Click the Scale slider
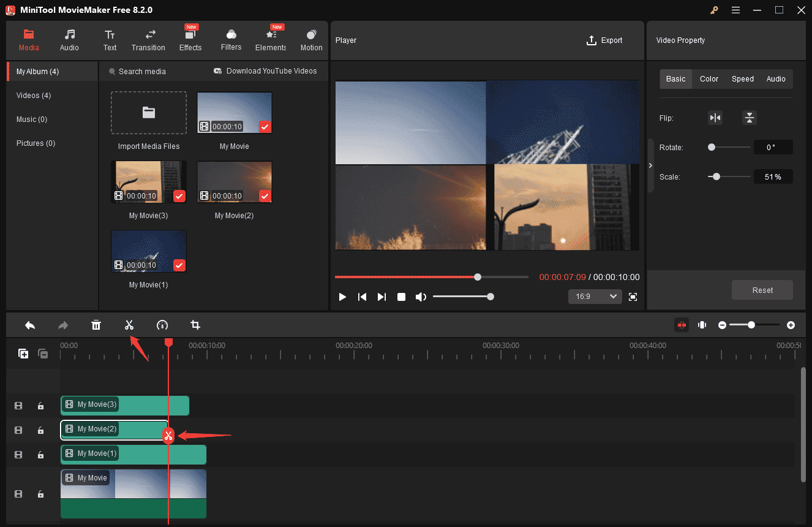Viewport: 812px width, 527px height. 729,176
